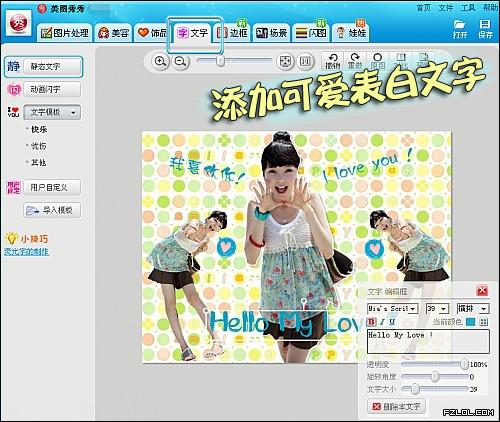Click the Hello My Love text input box
This screenshot has height=422, width=500.
428,341
